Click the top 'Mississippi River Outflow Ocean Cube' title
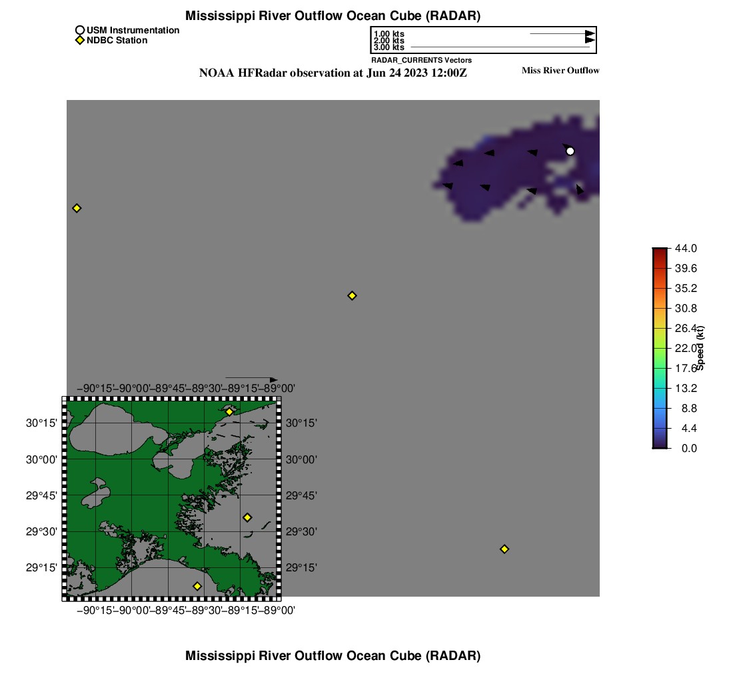This screenshot has width=733, height=700. (x=333, y=15)
